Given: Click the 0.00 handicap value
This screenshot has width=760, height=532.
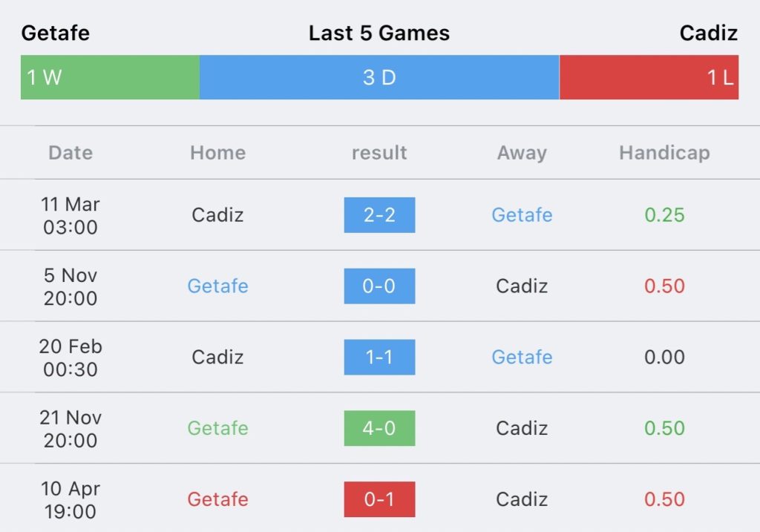Looking at the screenshot, I should [x=664, y=357].
